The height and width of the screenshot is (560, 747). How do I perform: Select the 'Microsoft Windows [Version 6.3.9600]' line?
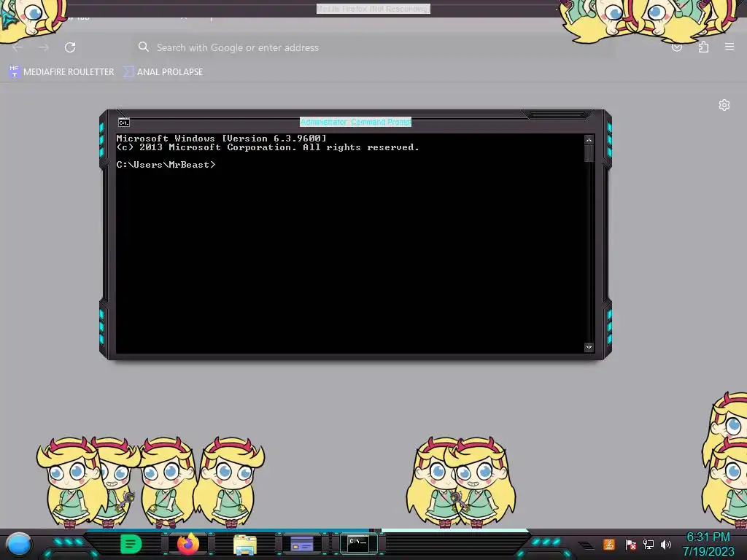222,138
